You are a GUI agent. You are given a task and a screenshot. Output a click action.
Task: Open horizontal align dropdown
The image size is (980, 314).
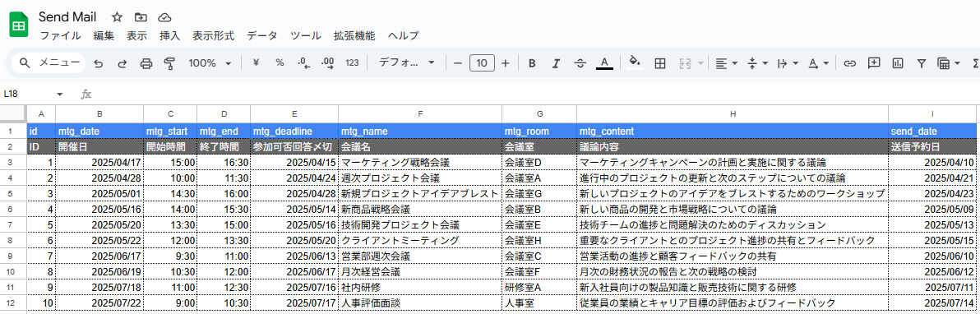point(726,63)
